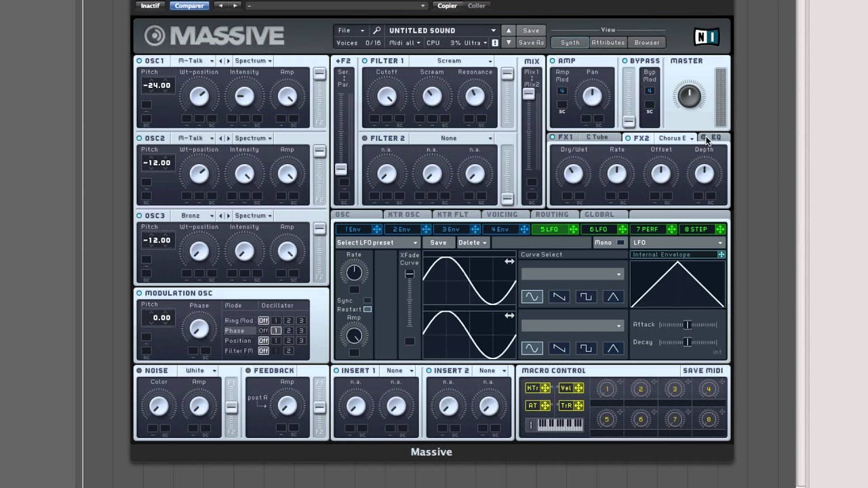
Task: Select sine wave in upper curve row
Action: coord(532,297)
